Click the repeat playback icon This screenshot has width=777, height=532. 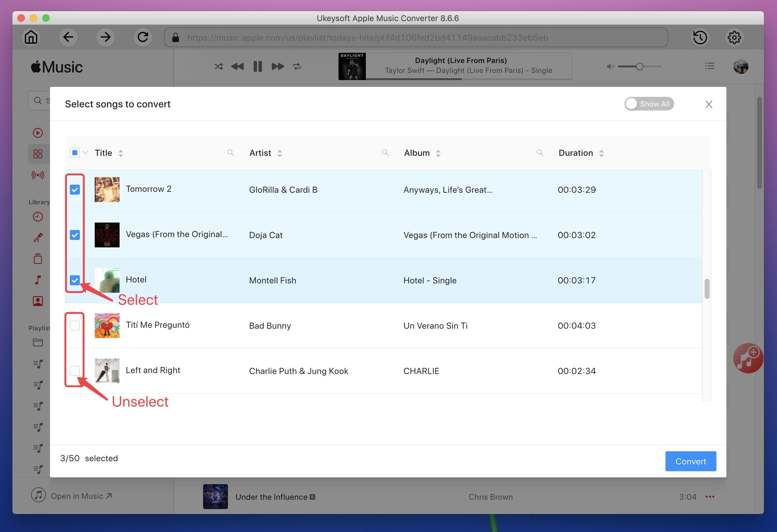coord(297,65)
